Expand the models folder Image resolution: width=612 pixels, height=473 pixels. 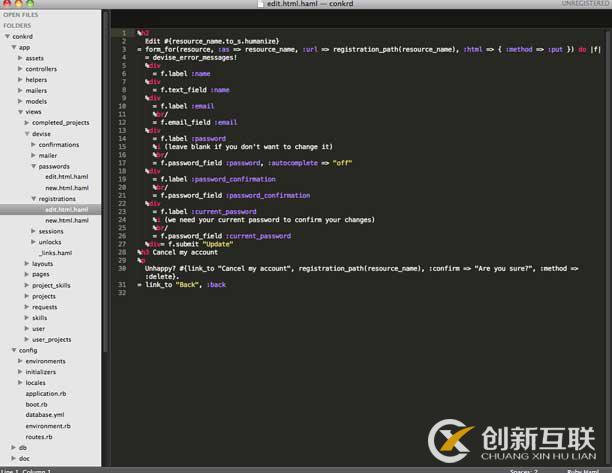pyautogui.click(x=20, y=101)
